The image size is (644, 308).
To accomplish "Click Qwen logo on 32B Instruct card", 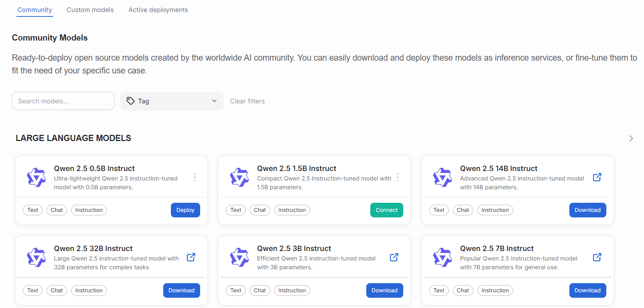I will [37, 258].
